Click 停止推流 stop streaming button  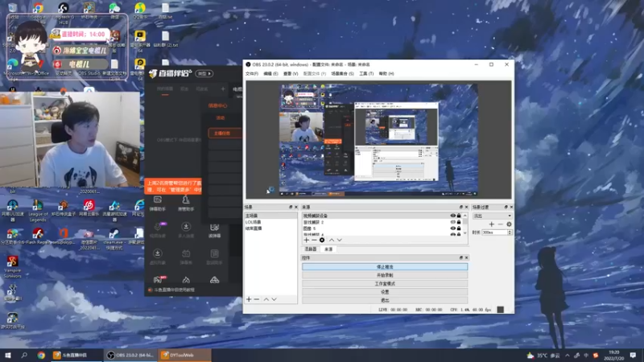[x=385, y=267]
